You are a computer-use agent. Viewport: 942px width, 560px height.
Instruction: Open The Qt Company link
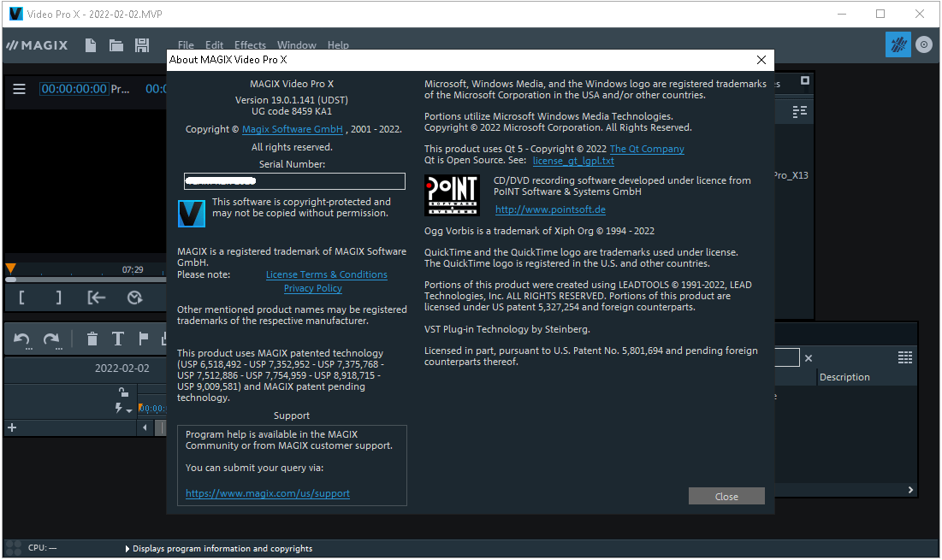[x=647, y=149]
